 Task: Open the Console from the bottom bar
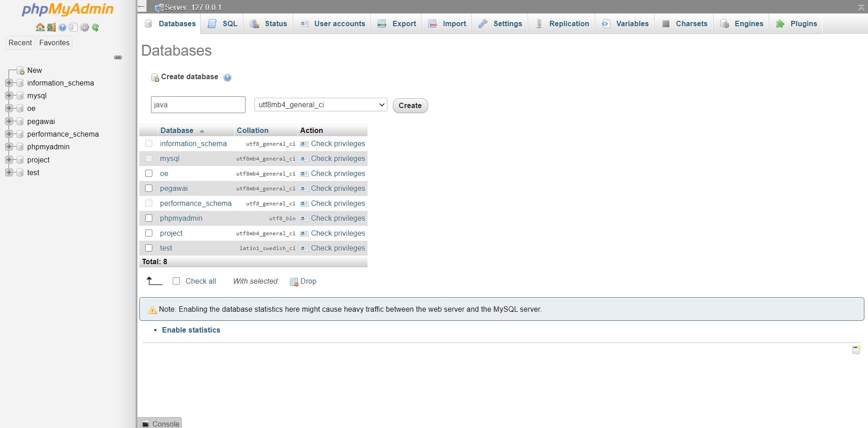(160, 423)
